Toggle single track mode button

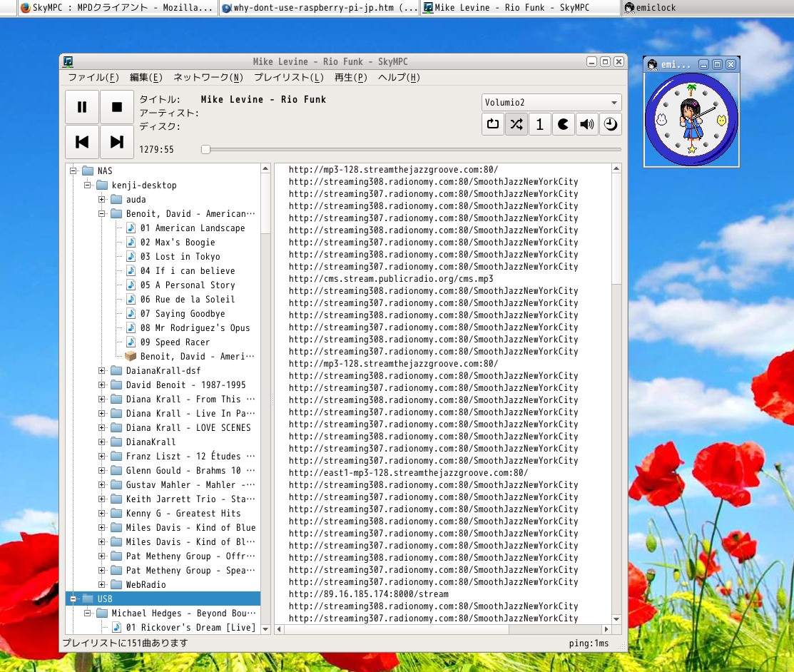540,124
